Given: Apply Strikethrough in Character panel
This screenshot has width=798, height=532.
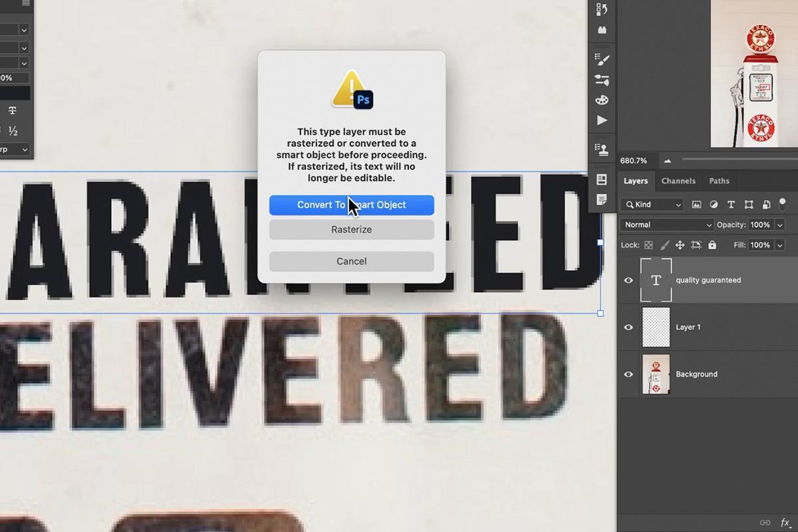Looking at the screenshot, I should (x=12, y=110).
